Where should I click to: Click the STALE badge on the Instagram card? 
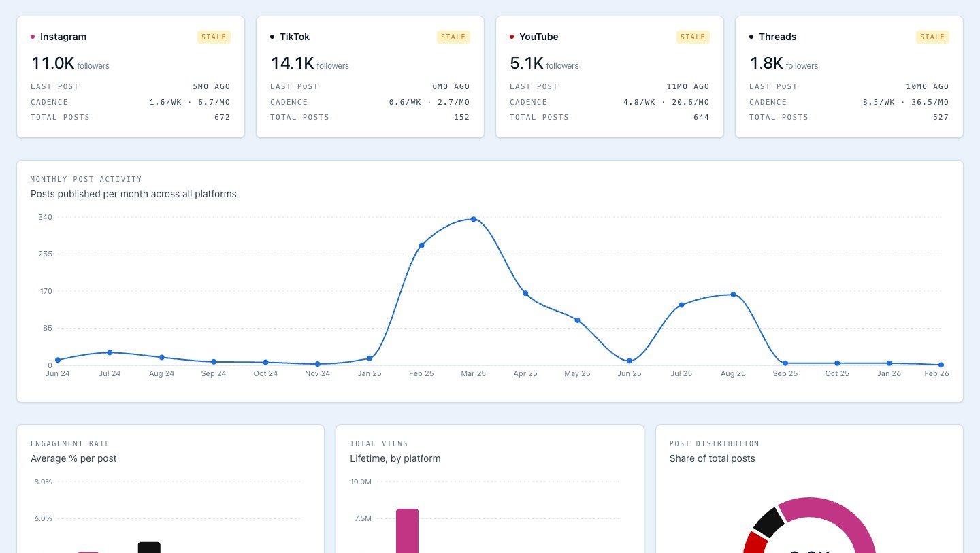214,37
